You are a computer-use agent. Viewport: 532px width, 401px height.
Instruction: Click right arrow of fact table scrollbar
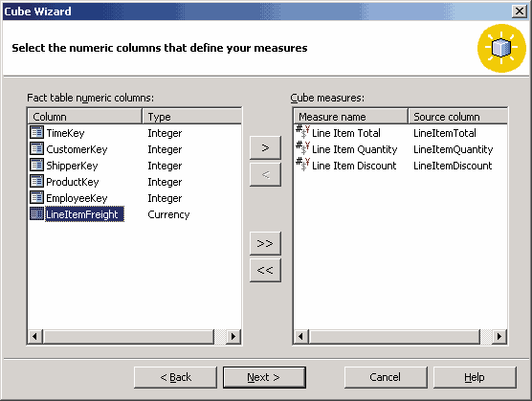(x=233, y=337)
